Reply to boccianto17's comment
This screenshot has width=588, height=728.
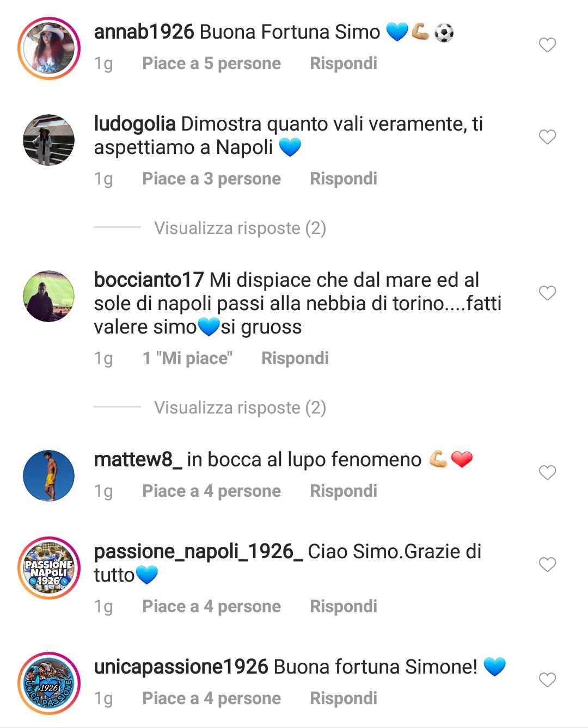coord(295,358)
